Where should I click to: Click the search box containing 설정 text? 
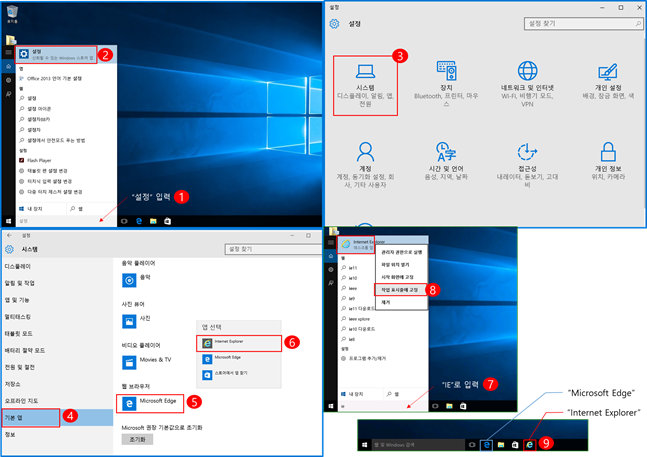pyautogui.click(x=66, y=221)
